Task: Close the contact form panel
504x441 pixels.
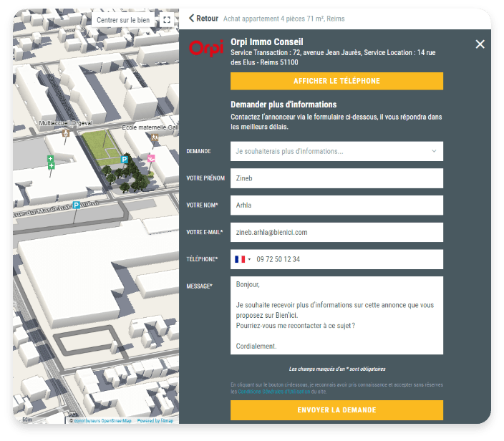Action: tap(480, 44)
